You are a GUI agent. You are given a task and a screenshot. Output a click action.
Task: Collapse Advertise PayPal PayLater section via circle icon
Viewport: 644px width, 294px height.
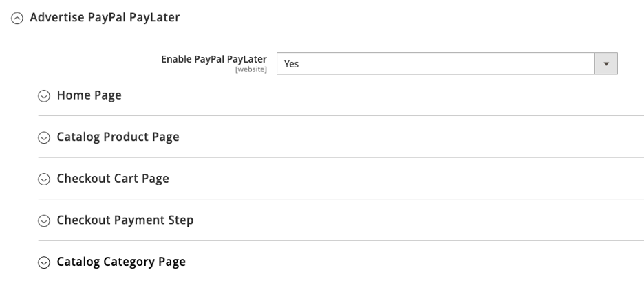click(x=17, y=19)
